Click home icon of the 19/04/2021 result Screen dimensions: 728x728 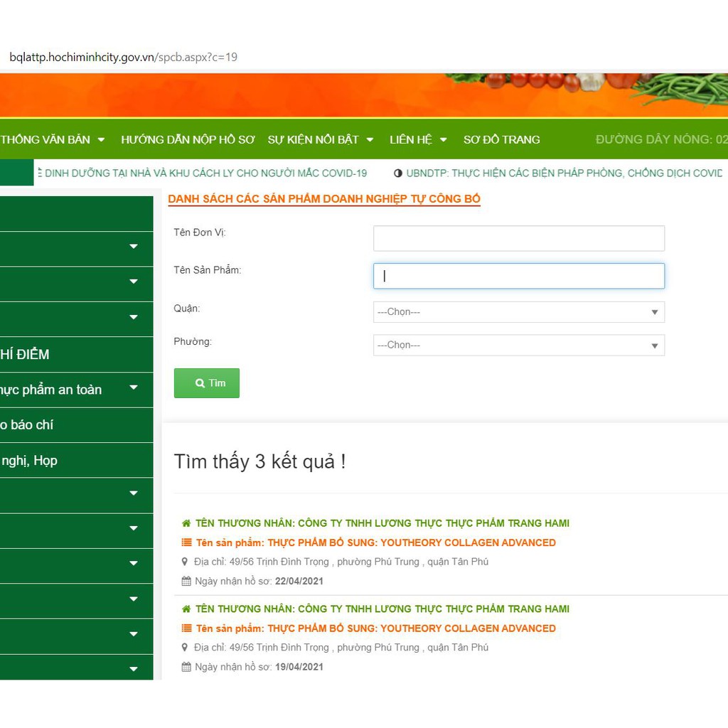[x=186, y=609]
